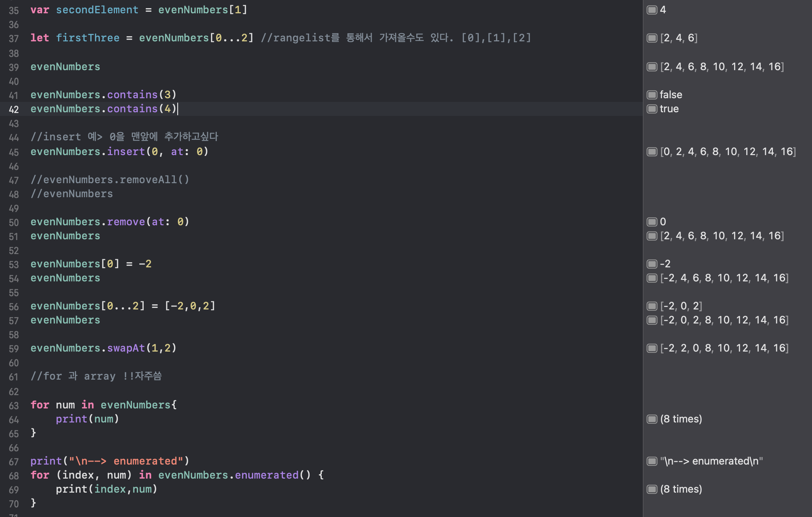This screenshot has height=517, width=812.
Task: Toggle inline result of contains(3) false
Action: (652, 95)
